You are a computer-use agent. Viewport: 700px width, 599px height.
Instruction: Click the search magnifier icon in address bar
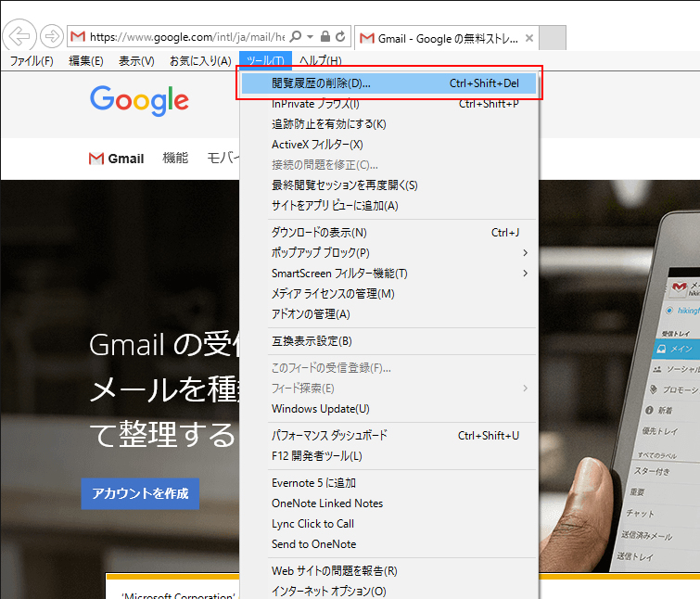296,36
